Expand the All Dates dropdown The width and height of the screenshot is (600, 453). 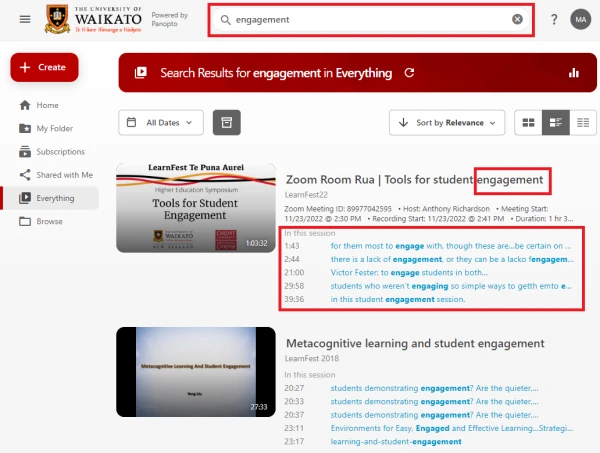click(x=161, y=122)
